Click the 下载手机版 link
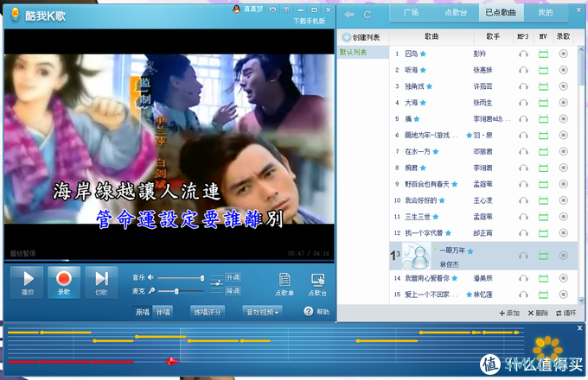Screen dimensions: 588x380 coord(310,22)
